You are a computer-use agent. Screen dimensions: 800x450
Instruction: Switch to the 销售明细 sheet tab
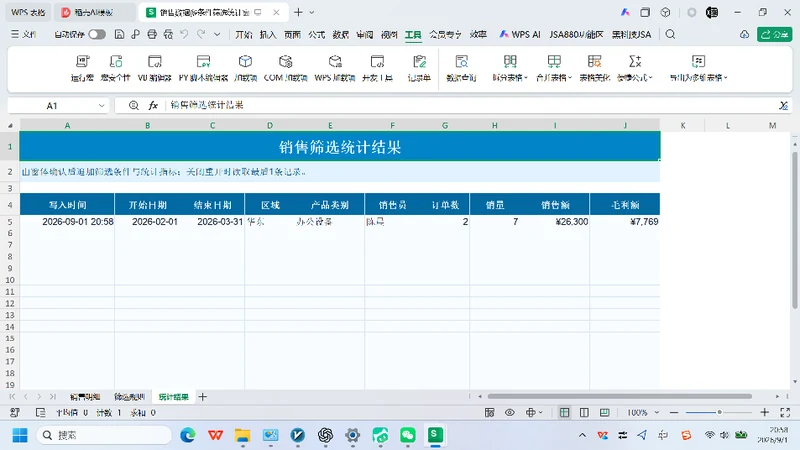tap(85, 396)
